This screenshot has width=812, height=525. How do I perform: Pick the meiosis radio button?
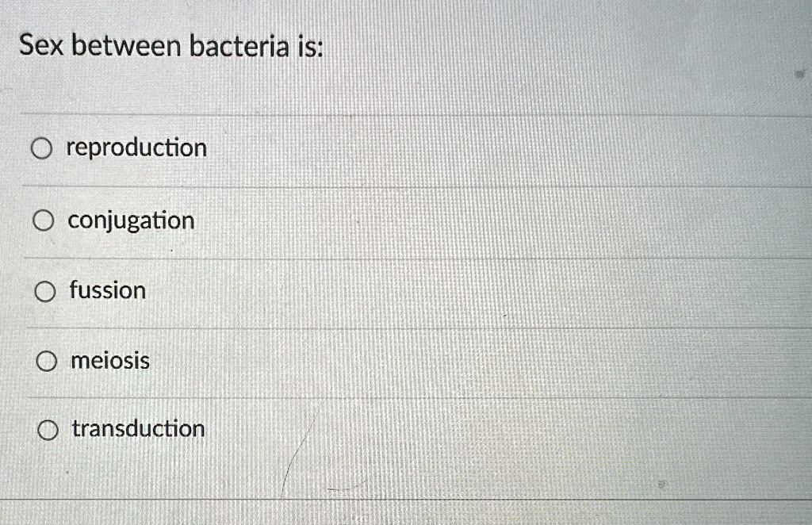[47, 362]
